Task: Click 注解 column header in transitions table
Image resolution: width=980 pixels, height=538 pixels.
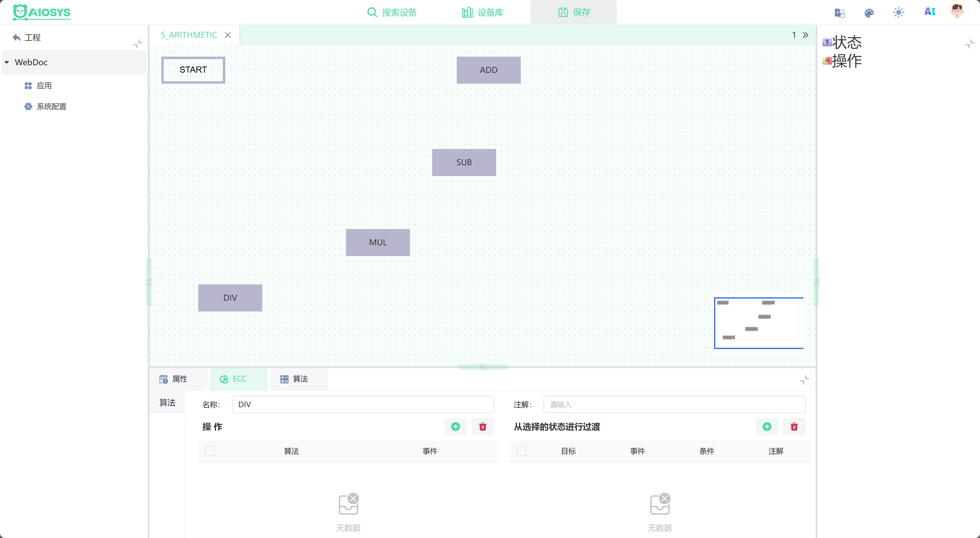Action: [776, 451]
